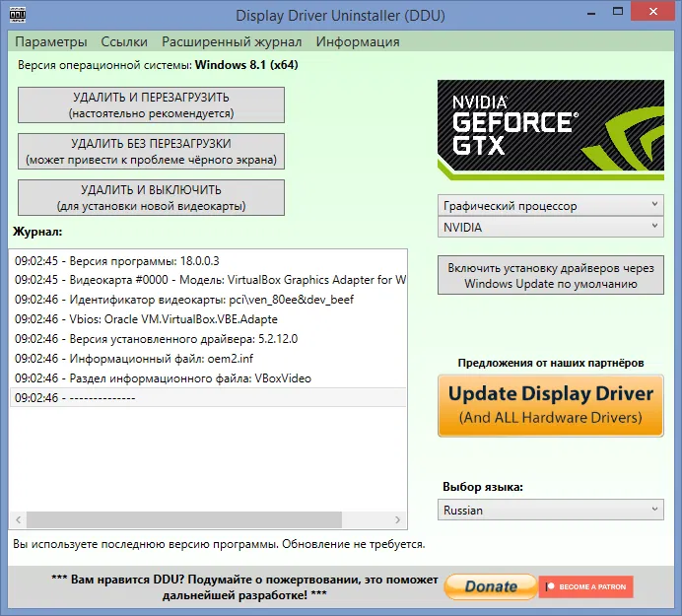Screen dimensions: 682x616
Task: Click the log scrollbar left arrow
Action: [19, 519]
